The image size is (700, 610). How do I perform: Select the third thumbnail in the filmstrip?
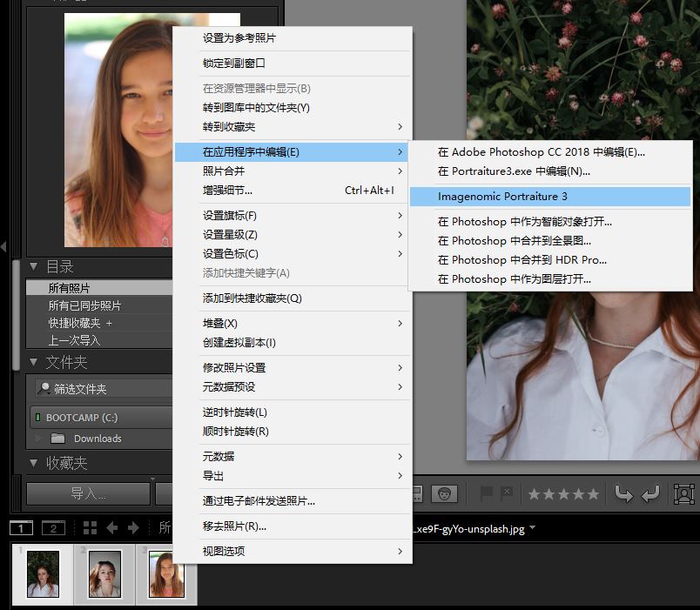(x=167, y=574)
